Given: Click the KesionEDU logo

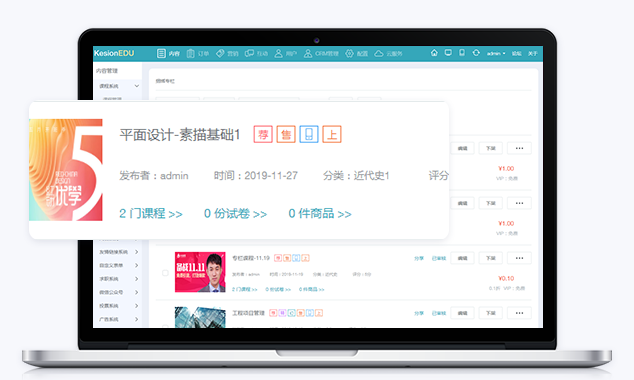Looking at the screenshot, I should tap(114, 53).
